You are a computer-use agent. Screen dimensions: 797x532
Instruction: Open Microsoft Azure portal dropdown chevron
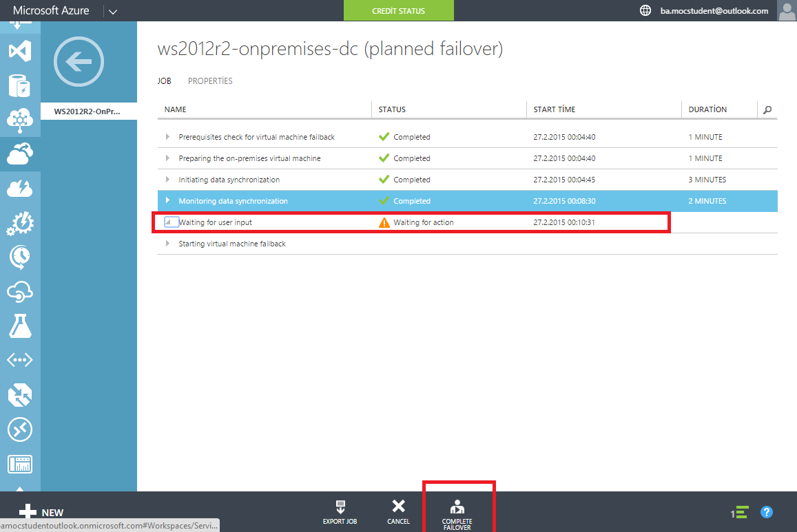click(113, 11)
